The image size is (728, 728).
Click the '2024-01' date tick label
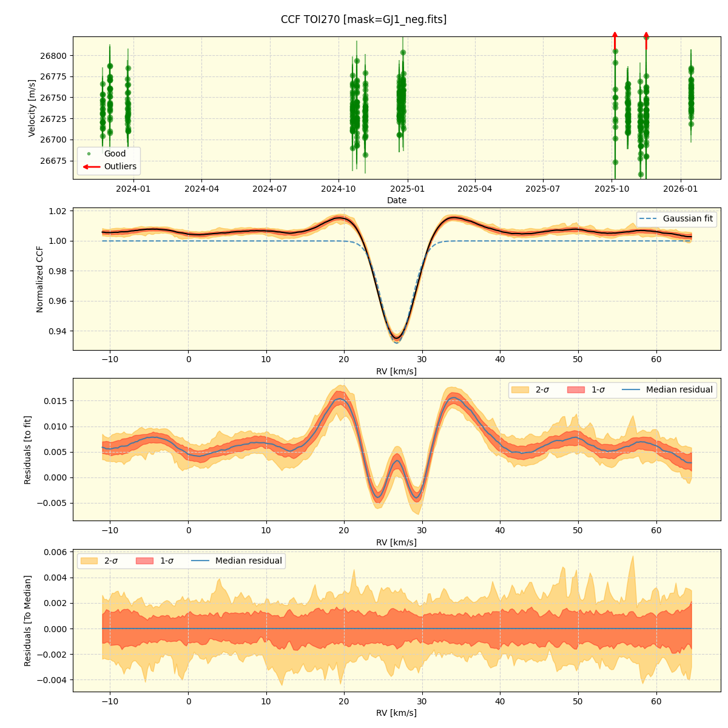133,189
